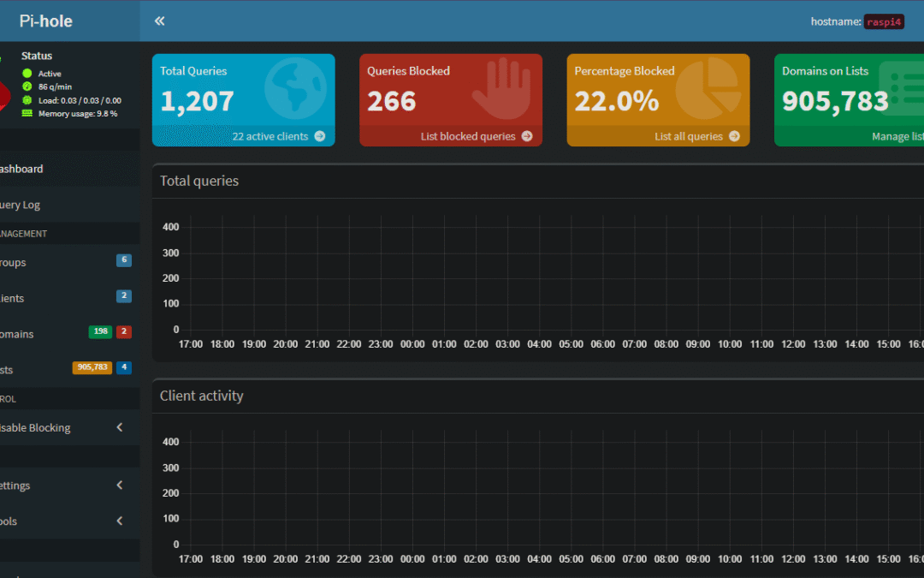This screenshot has height=578, width=924.
Task: Click the arrow icon beside 'Manage lists'
Action: 922,135
